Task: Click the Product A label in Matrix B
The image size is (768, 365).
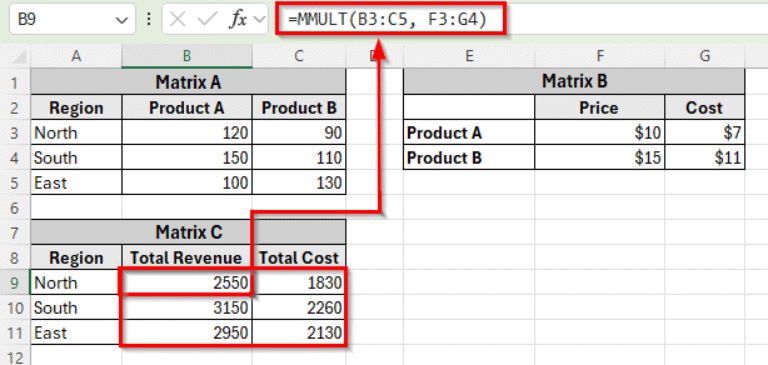Action: (469, 133)
